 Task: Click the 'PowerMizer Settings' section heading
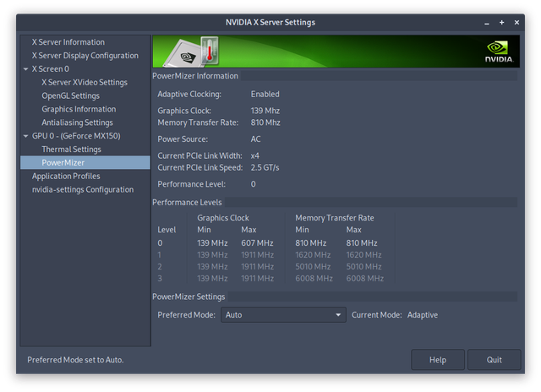189,297
